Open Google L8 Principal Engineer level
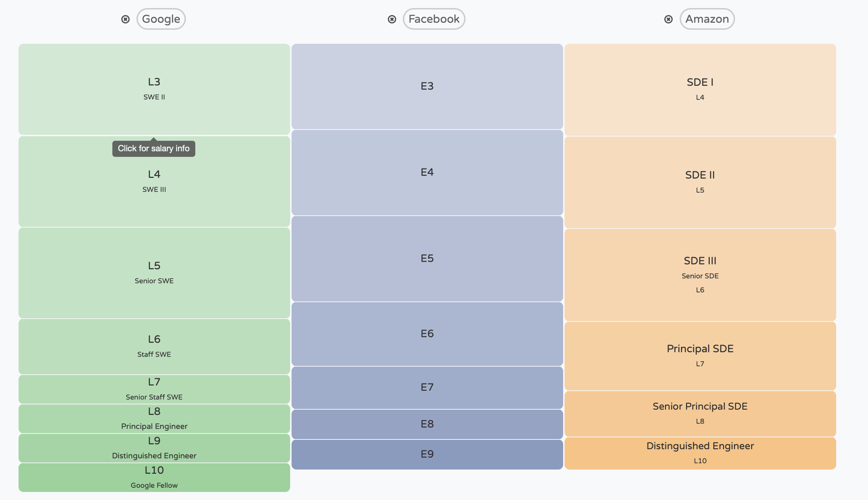This screenshot has height=500, width=868. pyautogui.click(x=154, y=418)
